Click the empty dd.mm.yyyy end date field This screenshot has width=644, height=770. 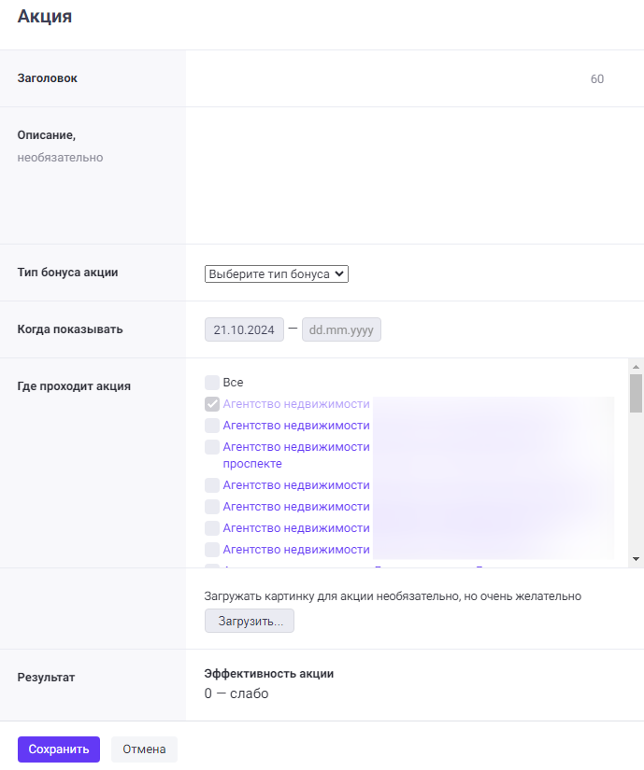[x=341, y=330]
